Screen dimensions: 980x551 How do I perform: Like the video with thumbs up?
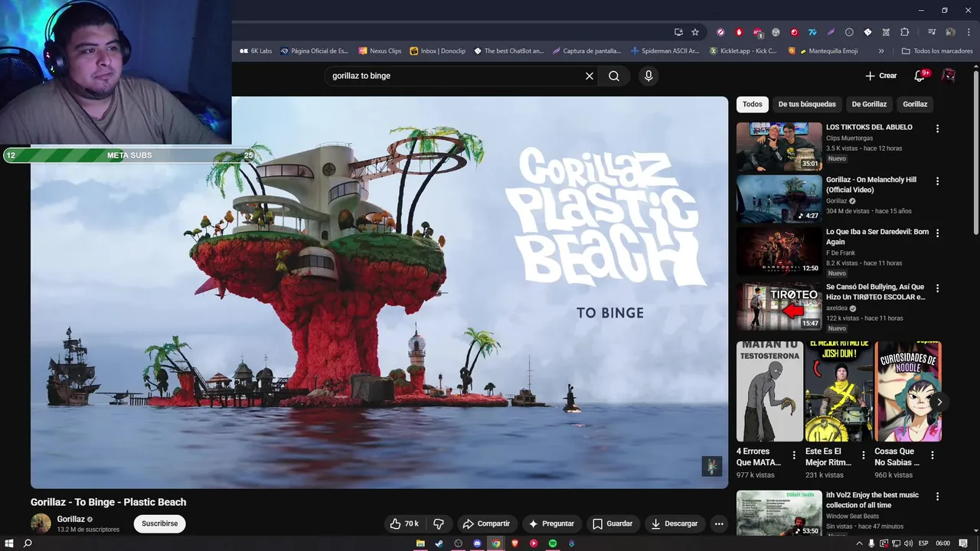(x=404, y=523)
